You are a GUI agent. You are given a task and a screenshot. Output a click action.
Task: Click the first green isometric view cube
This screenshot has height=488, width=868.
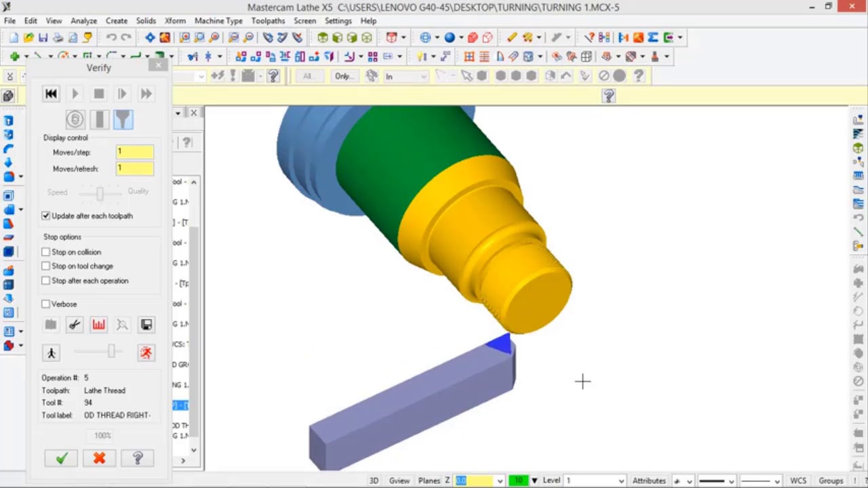point(323,38)
